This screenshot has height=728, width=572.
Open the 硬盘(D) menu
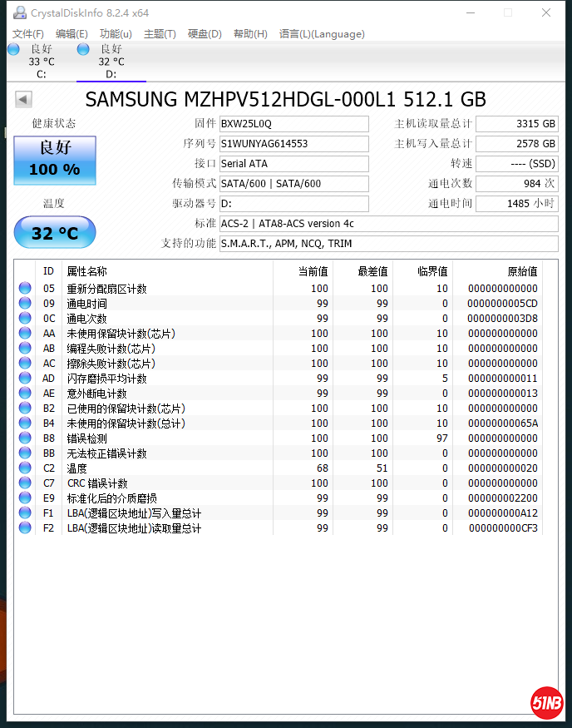(205, 34)
